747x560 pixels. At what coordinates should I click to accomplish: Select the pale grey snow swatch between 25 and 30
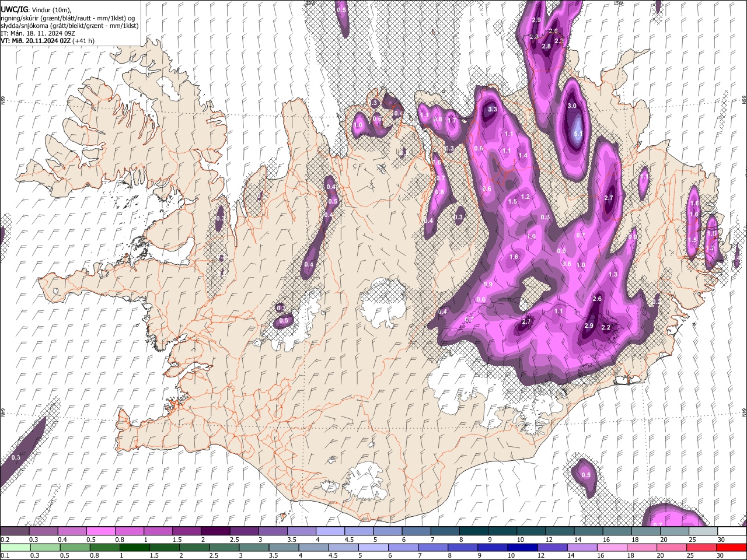click(x=703, y=531)
